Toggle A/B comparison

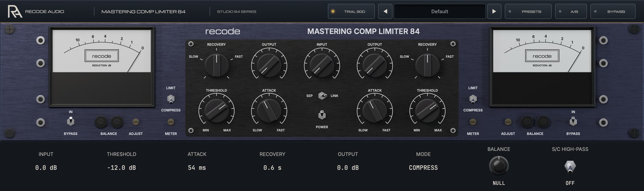coord(571,11)
